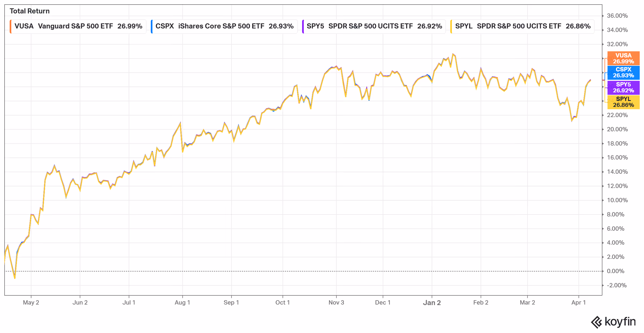Click the Apr 1 date axis label
This screenshot has width=644, height=333.
[x=578, y=303]
